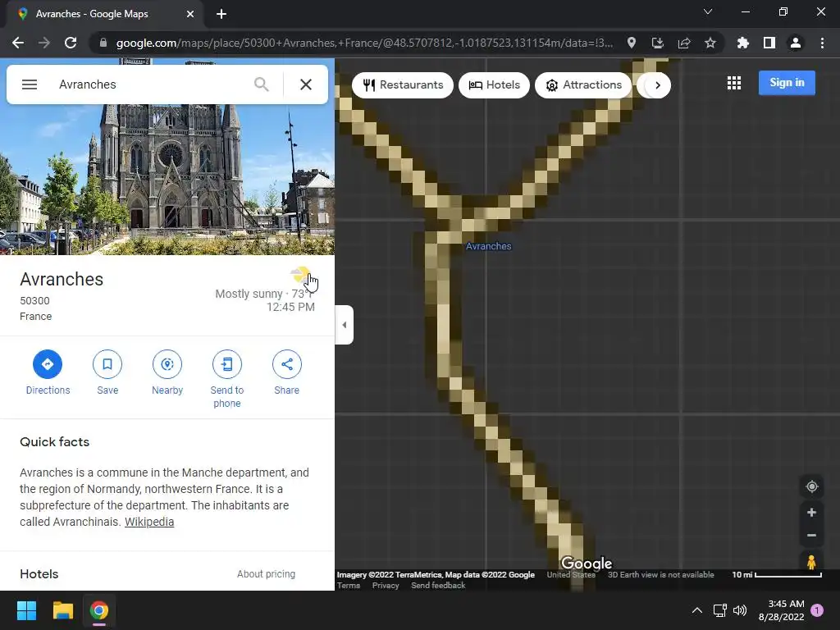
Task: Click Send feedback link
Action: point(438,586)
